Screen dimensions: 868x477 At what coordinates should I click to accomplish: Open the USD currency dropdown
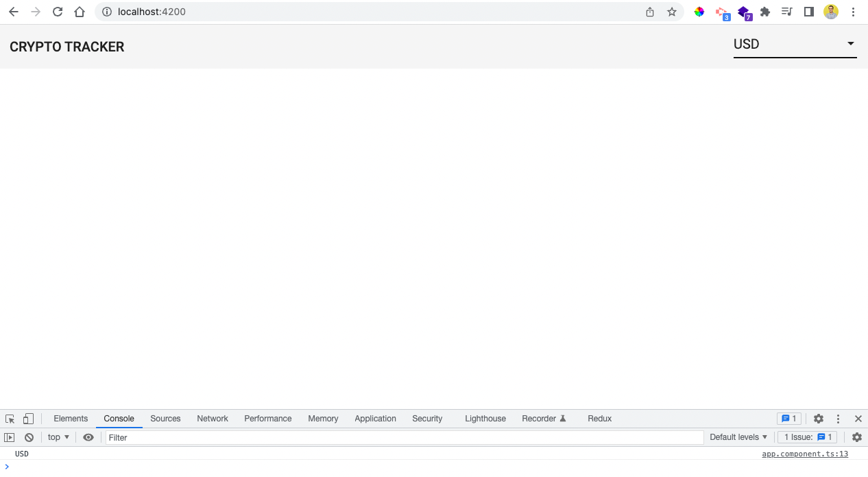click(795, 45)
